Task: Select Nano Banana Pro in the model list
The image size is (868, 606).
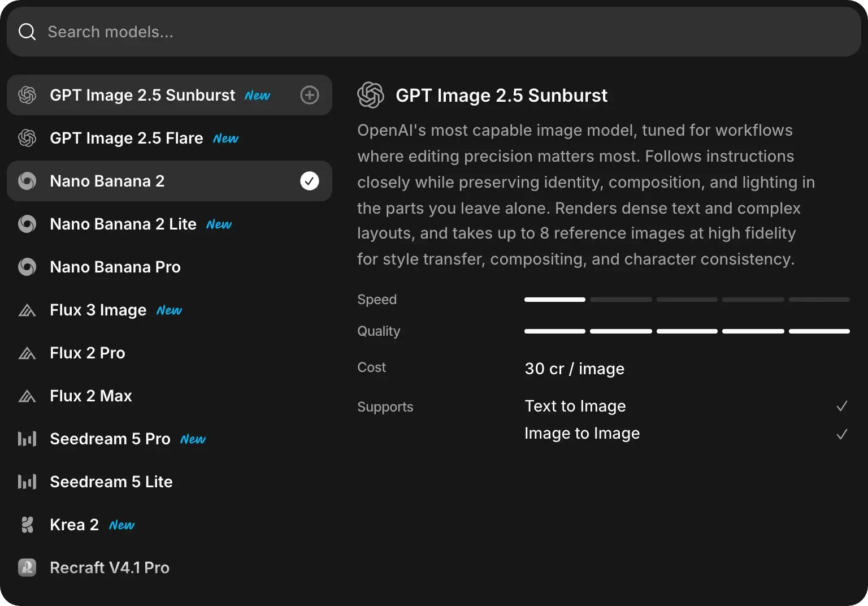Action: [x=170, y=267]
